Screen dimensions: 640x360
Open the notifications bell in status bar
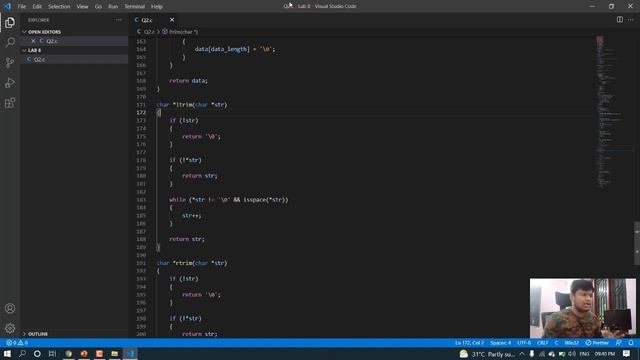pos(631,343)
